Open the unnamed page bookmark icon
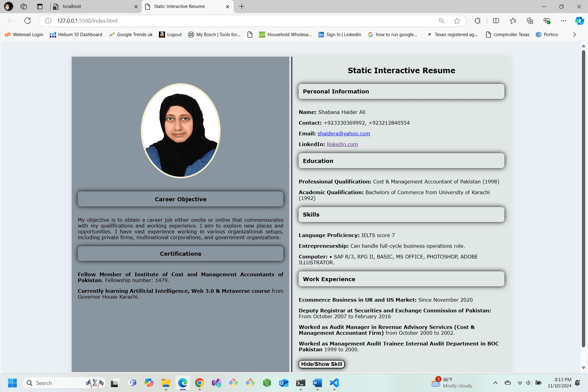 click(x=250, y=35)
